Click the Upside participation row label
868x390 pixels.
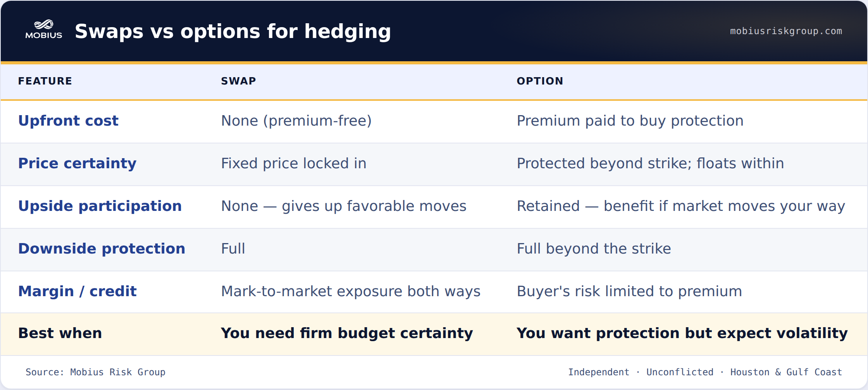pyautogui.click(x=100, y=206)
